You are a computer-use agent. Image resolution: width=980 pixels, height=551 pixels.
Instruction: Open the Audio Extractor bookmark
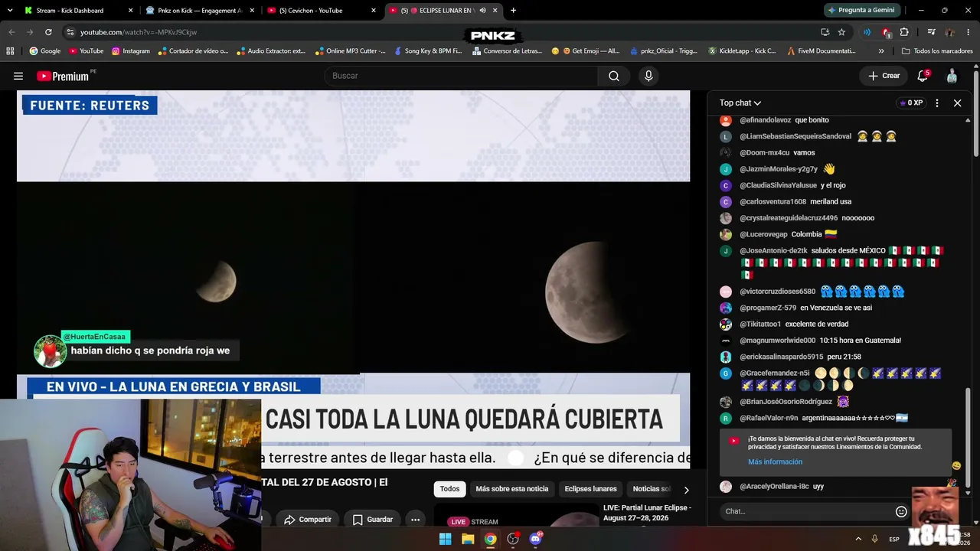pyautogui.click(x=271, y=51)
